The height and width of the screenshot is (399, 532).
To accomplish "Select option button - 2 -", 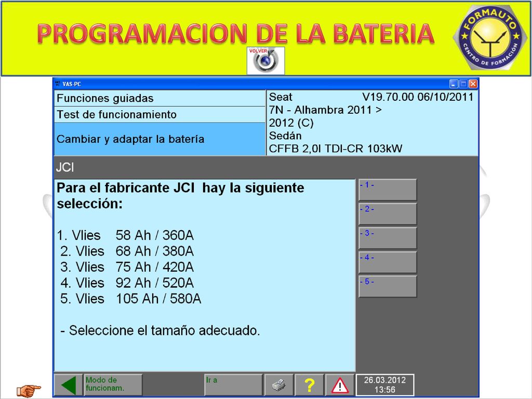I will tap(388, 214).
